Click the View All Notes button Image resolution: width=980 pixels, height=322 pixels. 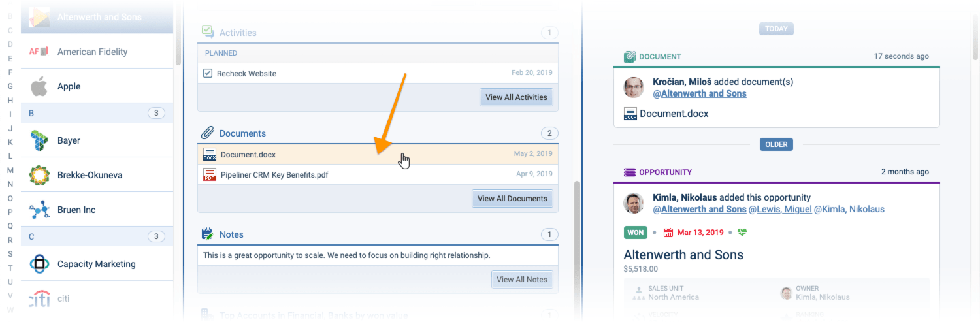pyautogui.click(x=521, y=280)
